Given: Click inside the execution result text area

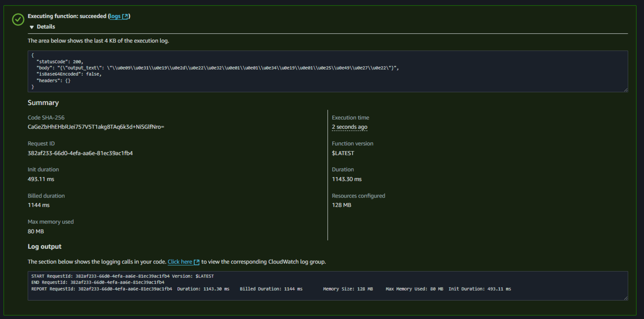Looking at the screenshot, I should [327, 71].
